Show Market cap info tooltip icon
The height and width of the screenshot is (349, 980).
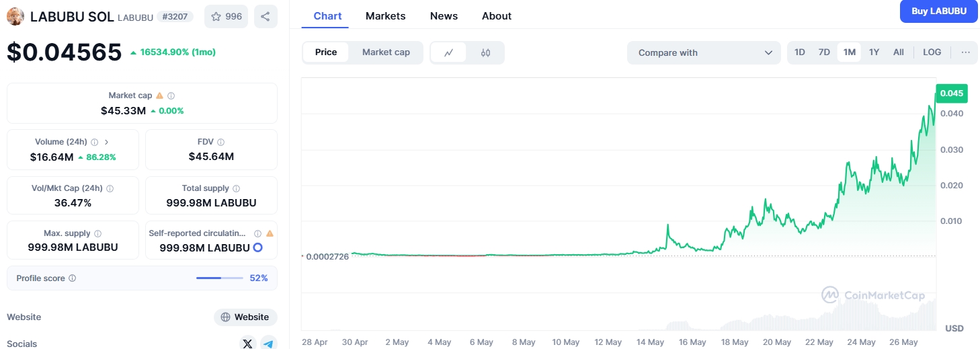coord(171,95)
